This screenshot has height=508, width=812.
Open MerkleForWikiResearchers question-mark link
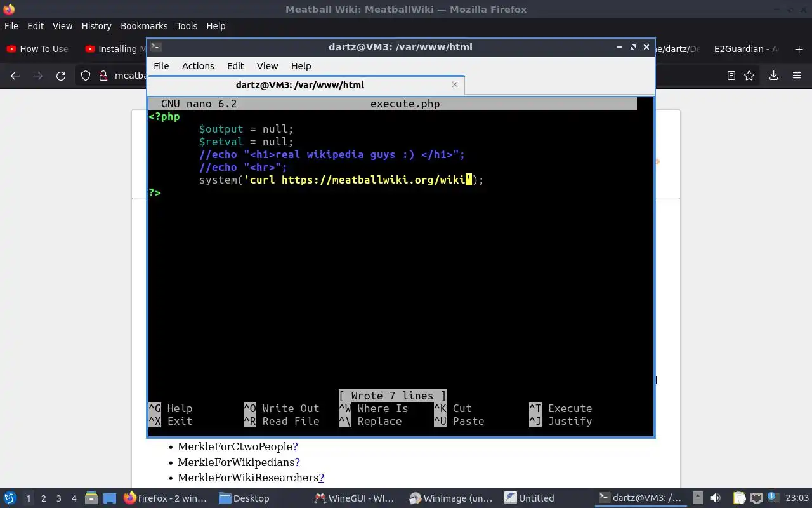pyautogui.click(x=322, y=478)
